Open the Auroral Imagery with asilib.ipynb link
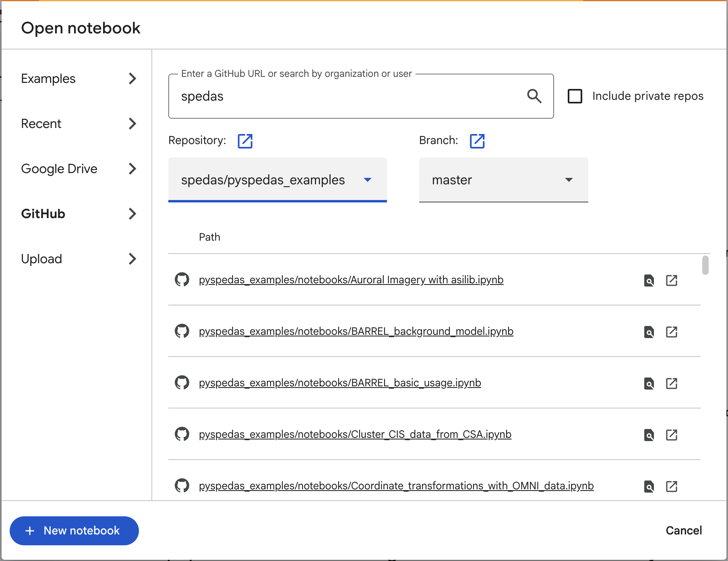Image resolution: width=728 pixels, height=561 pixels. click(x=351, y=280)
